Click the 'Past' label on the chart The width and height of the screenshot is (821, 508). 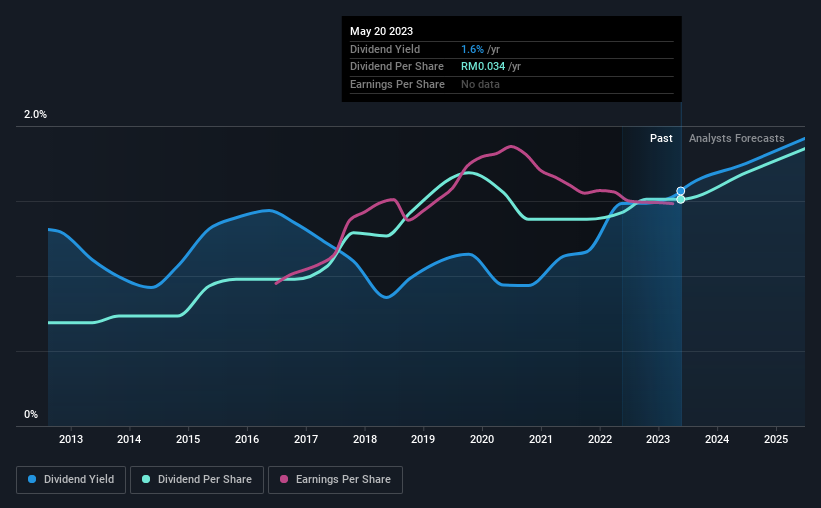661,138
